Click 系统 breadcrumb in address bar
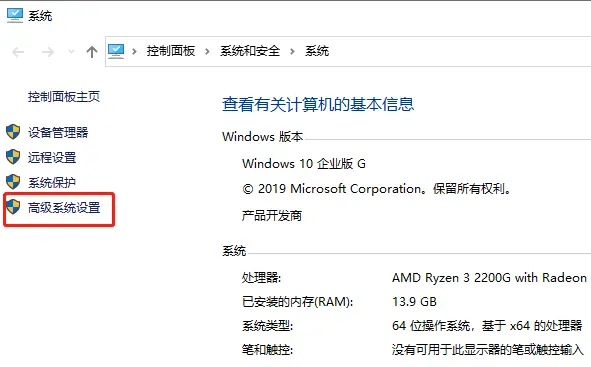Screen dimensions: 591x367 pyautogui.click(x=317, y=51)
